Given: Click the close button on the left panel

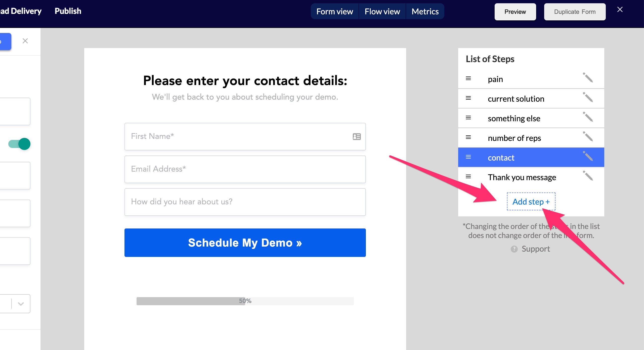Looking at the screenshot, I should [x=25, y=41].
